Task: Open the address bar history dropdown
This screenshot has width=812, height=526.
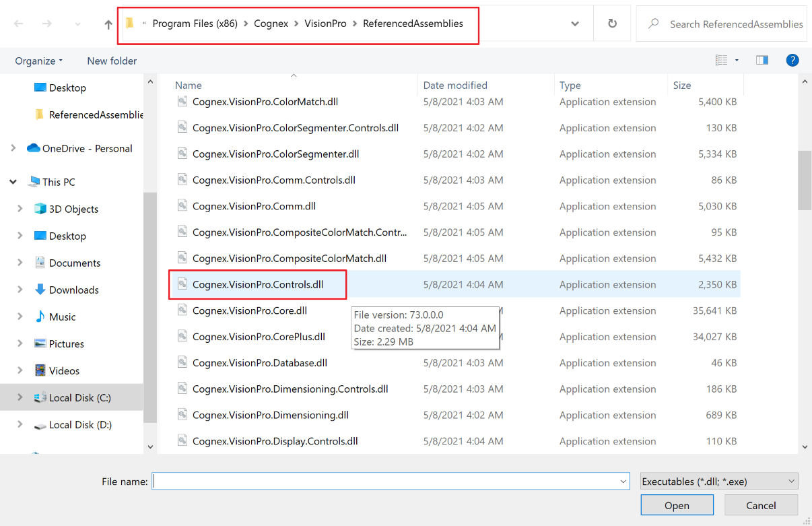Action: click(574, 23)
